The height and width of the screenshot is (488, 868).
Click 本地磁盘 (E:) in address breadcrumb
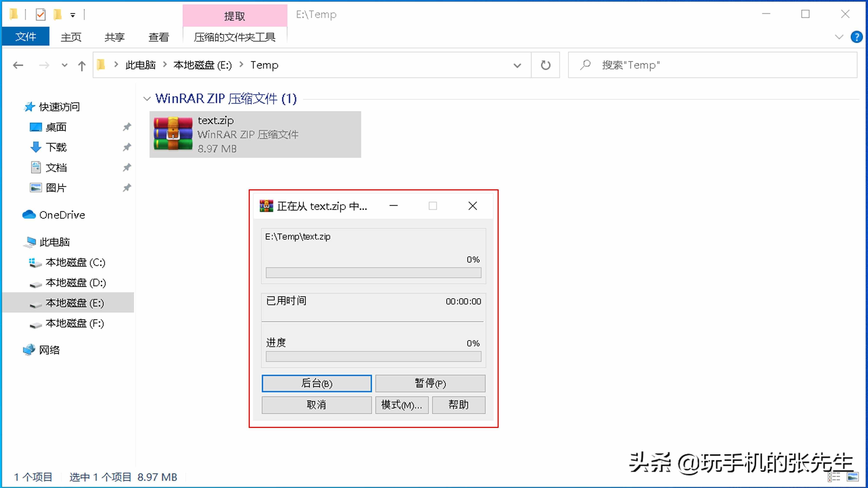tap(203, 65)
